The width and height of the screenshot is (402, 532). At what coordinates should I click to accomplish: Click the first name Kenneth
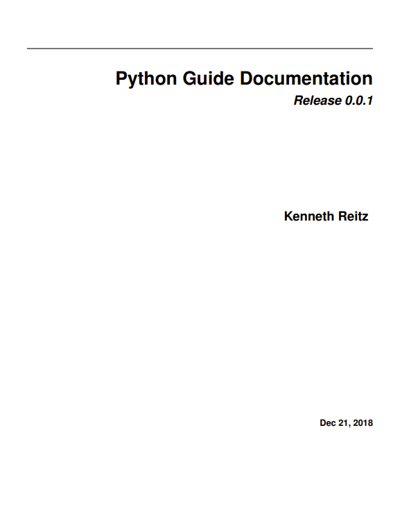coord(309,216)
